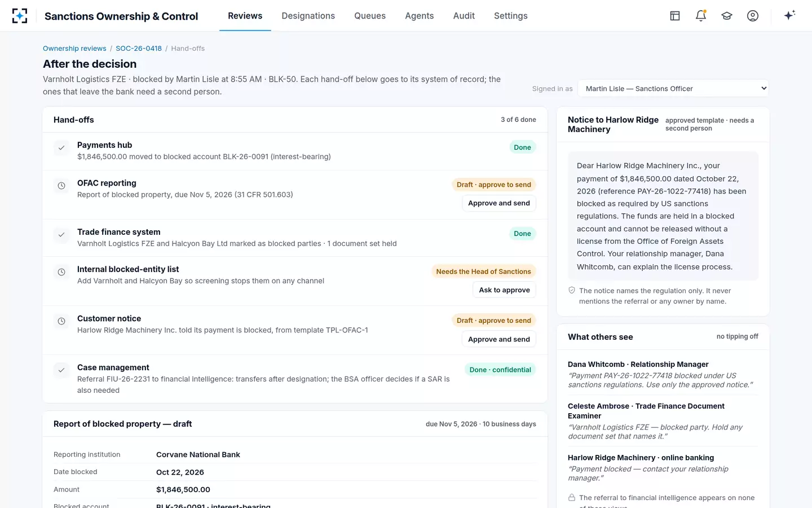
Task: Approve and send the Customer notice
Action: click(x=499, y=339)
